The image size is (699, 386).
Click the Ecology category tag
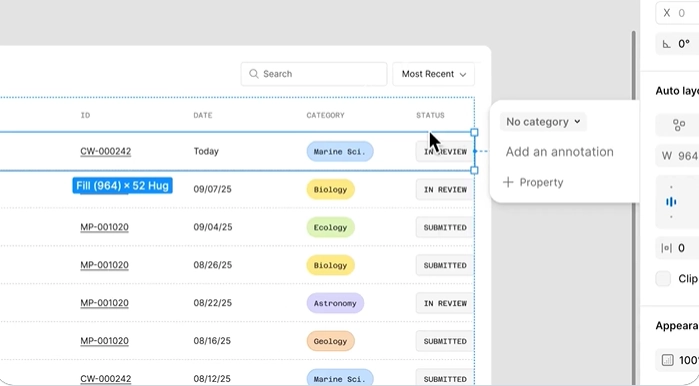tap(330, 227)
